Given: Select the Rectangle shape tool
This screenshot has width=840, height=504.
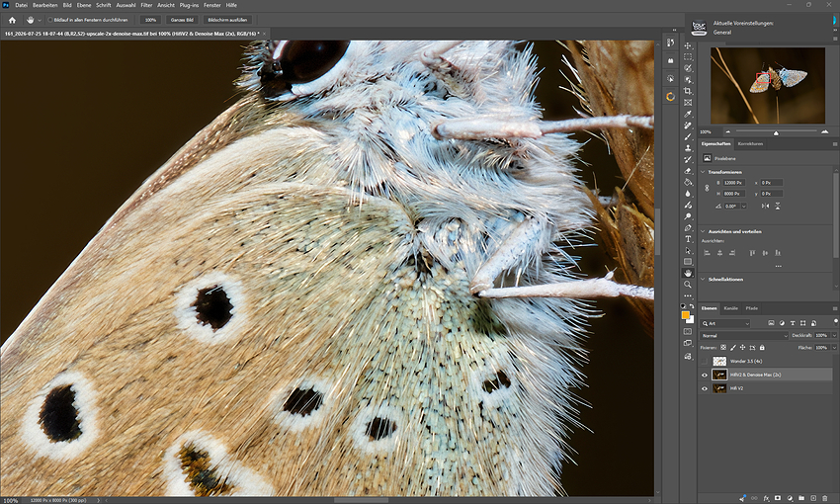Looking at the screenshot, I should click(x=688, y=262).
